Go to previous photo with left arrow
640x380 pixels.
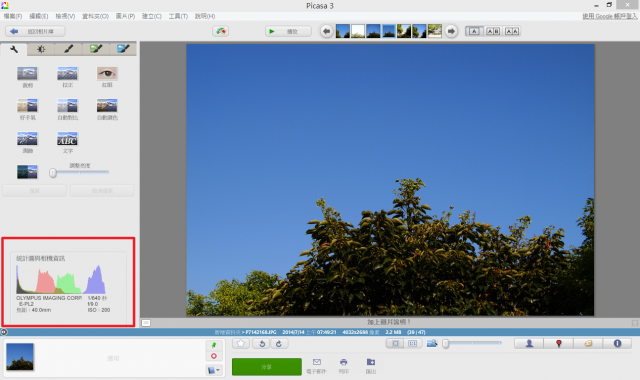327,31
